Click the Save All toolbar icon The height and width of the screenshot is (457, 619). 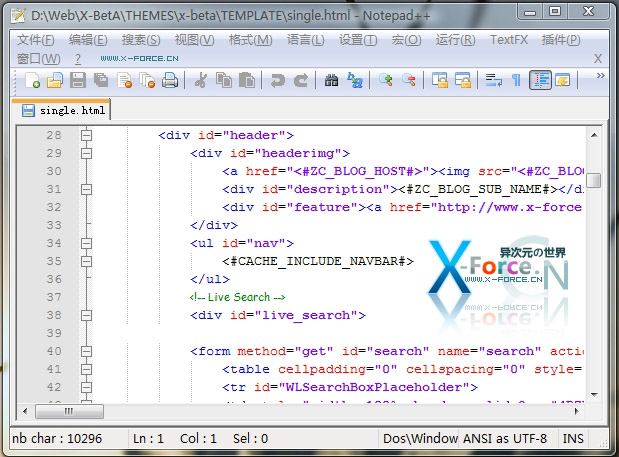[x=101, y=80]
